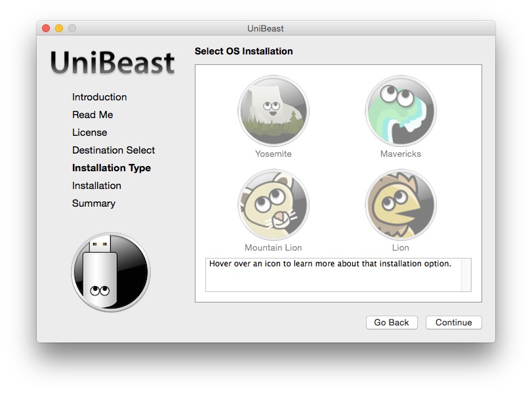Image resolution: width=532 pixels, height=395 pixels.
Task: Click the UniBeast logo text
Action: coord(113,63)
